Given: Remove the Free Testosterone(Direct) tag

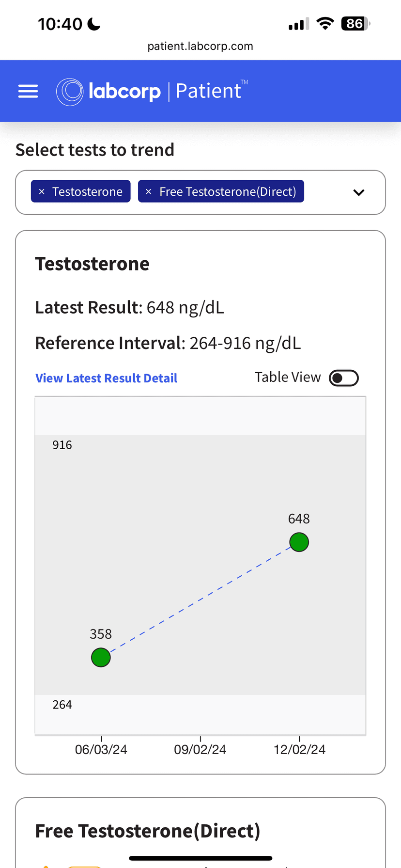Looking at the screenshot, I should click(x=149, y=192).
